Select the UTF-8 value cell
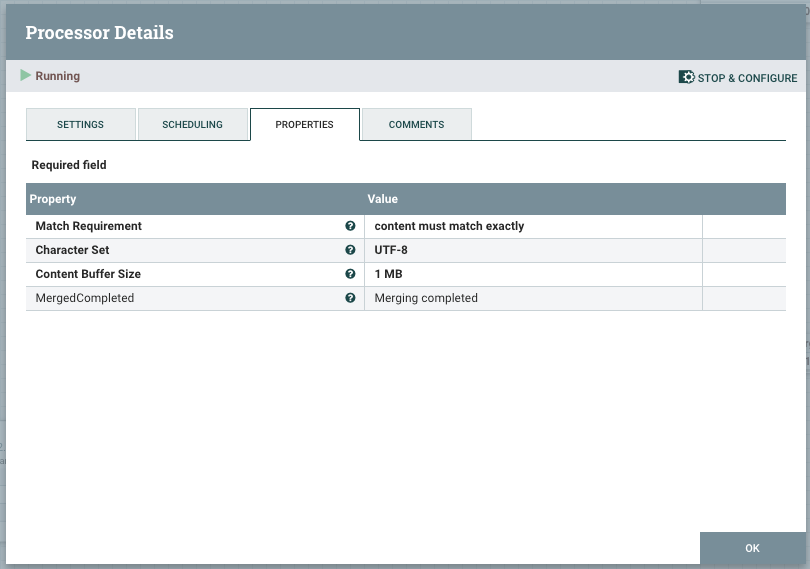Screen dimensions: 810x569 [x=391, y=250]
